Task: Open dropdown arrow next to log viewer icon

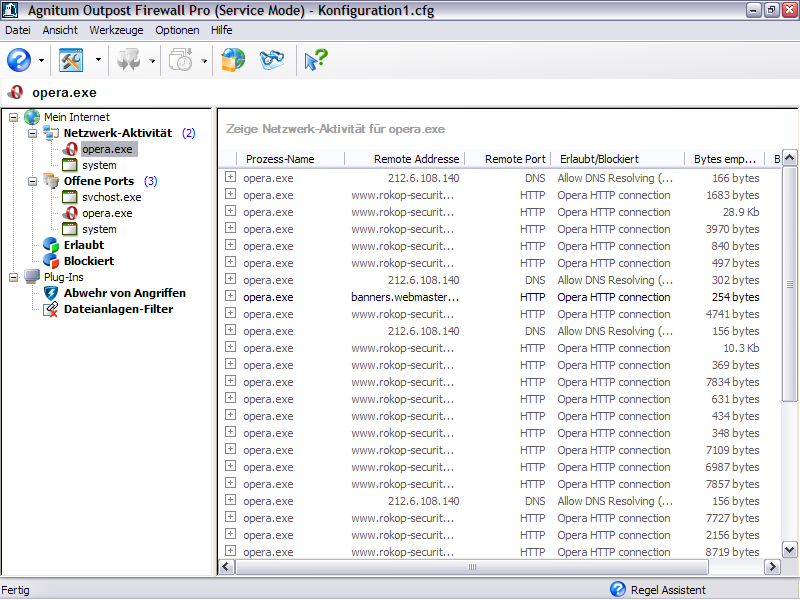Action: (x=204, y=61)
